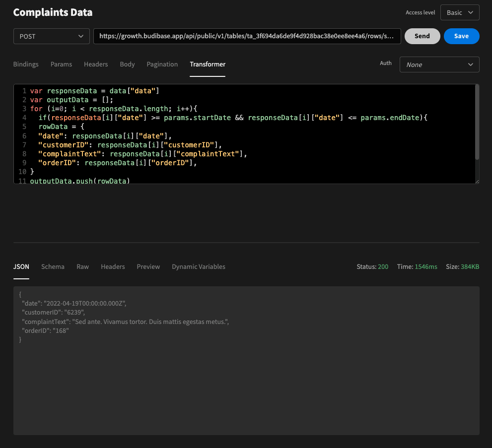492x448 pixels.
Task: Click the Status 200 indicator
Action: 372,267
